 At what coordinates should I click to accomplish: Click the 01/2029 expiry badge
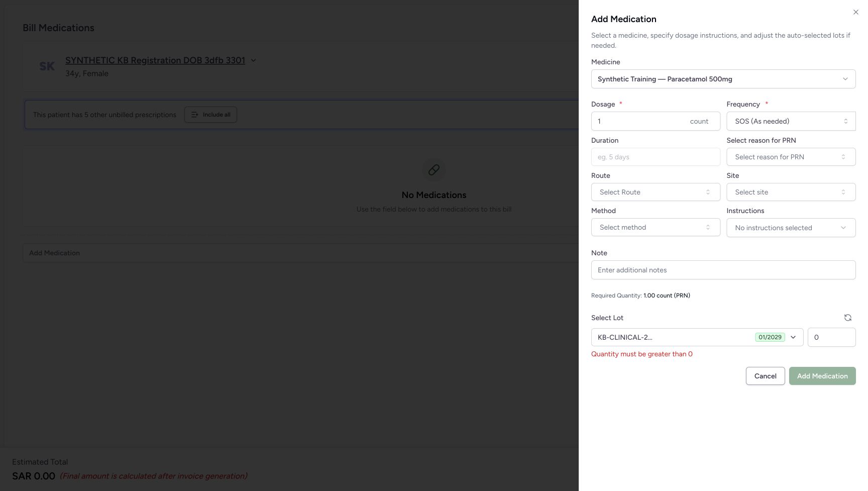click(770, 337)
